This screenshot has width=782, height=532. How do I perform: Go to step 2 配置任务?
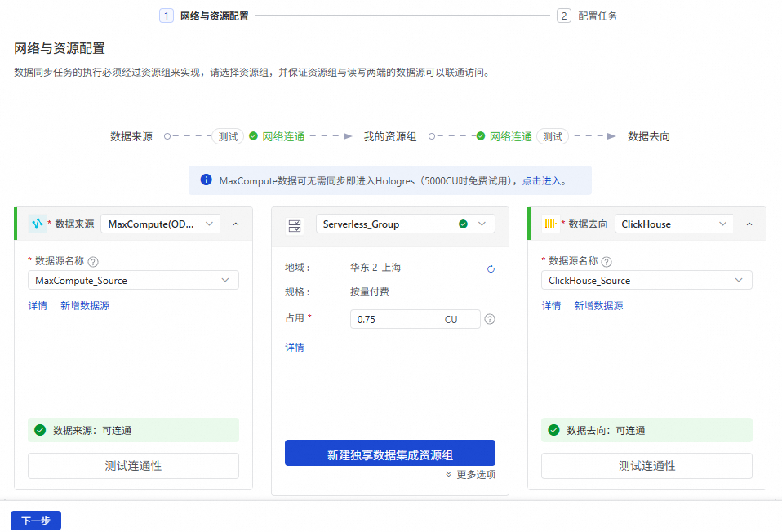tap(587, 16)
